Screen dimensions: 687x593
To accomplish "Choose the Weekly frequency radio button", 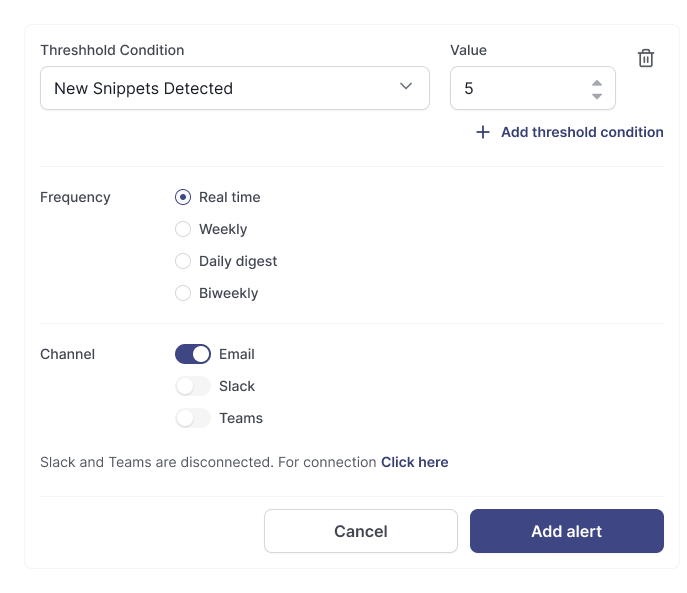I will [x=183, y=229].
